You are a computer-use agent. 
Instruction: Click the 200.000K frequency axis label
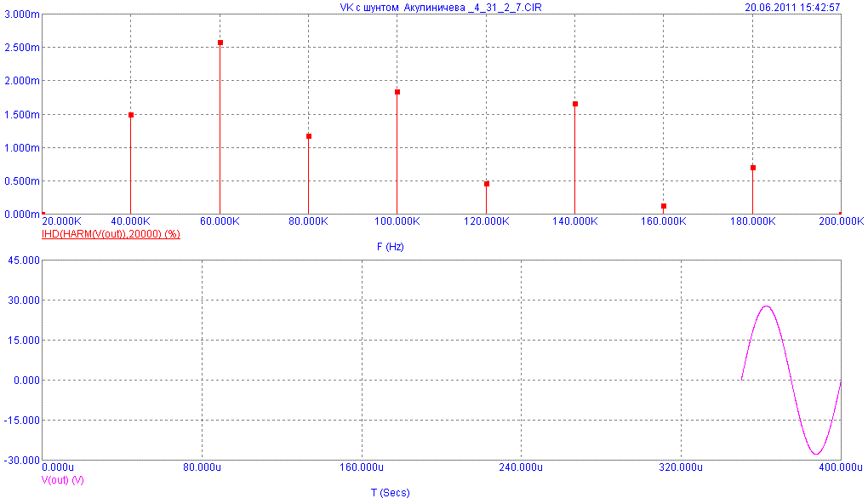tap(842, 221)
